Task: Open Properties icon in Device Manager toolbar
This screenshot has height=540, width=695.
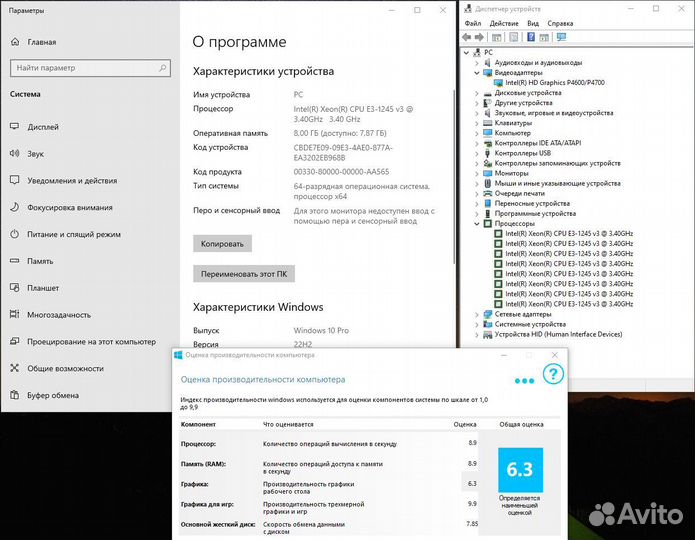Action: pyautogui.click(x=514, y=37)
